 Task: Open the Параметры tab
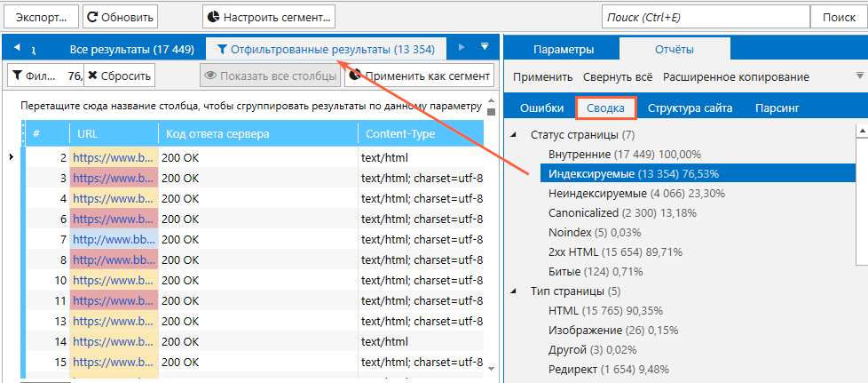click(x=564, y=50)
